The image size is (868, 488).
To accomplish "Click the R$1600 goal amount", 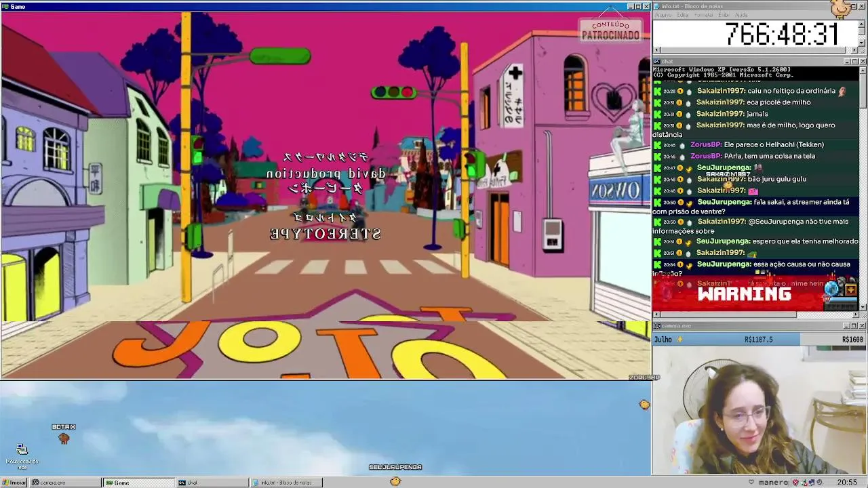I will coord(852,340).
